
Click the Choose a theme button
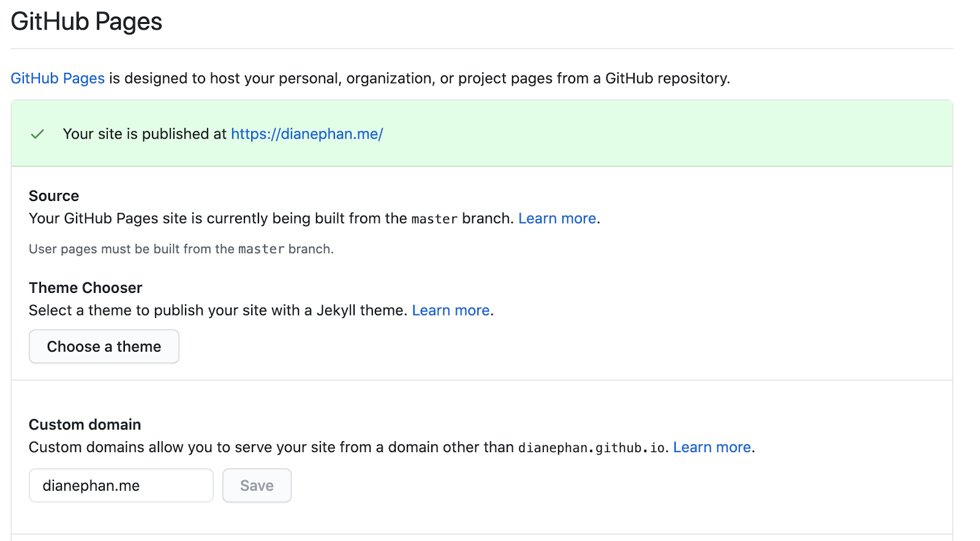point(104,347)
